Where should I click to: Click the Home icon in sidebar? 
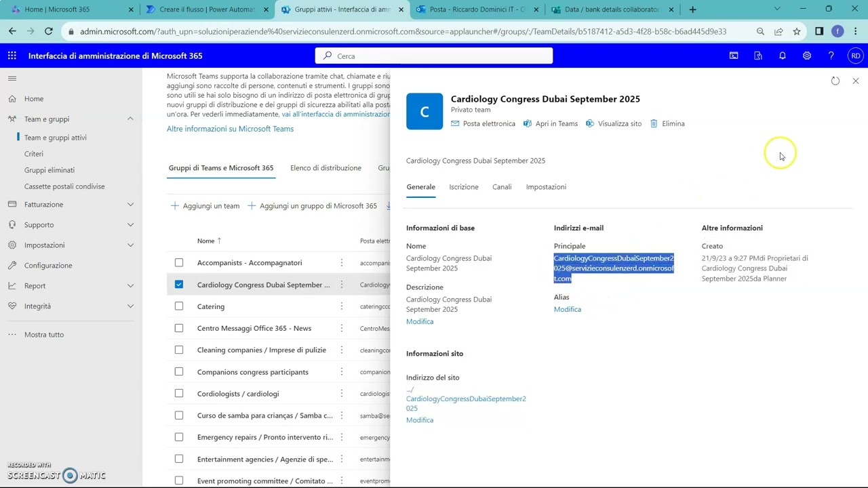tap(12, 98)
